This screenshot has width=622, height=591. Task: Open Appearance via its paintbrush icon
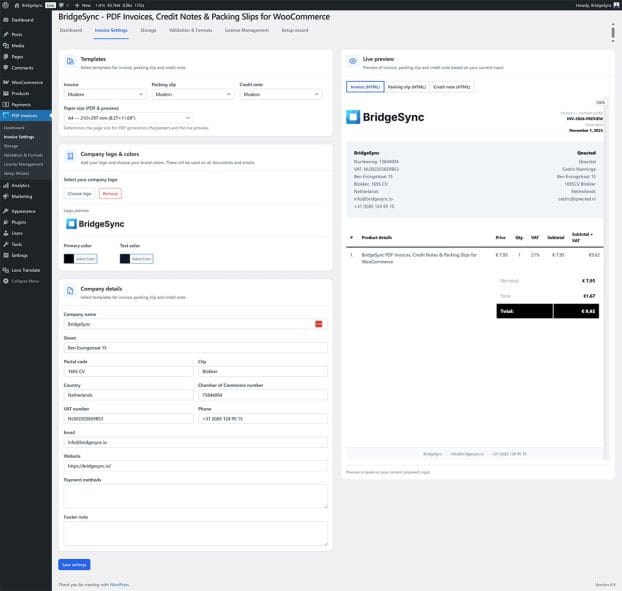[6, 211]
